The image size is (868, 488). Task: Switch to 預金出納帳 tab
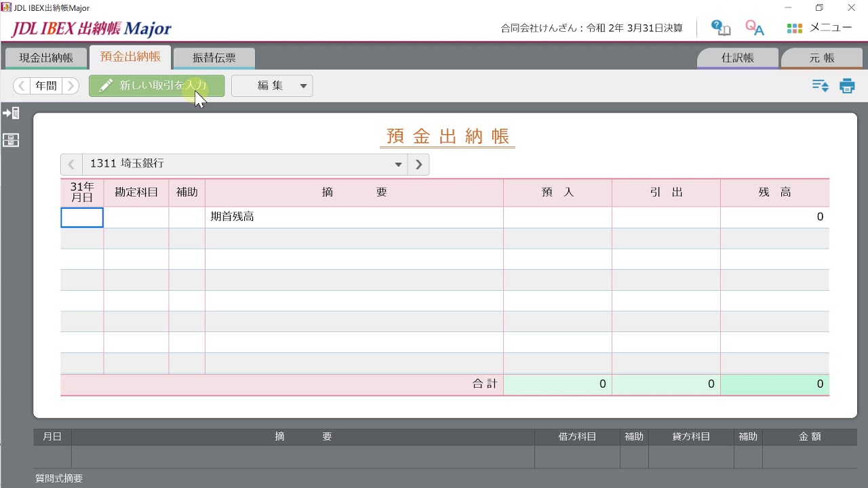pyautogui.click(x=130, y=57)
